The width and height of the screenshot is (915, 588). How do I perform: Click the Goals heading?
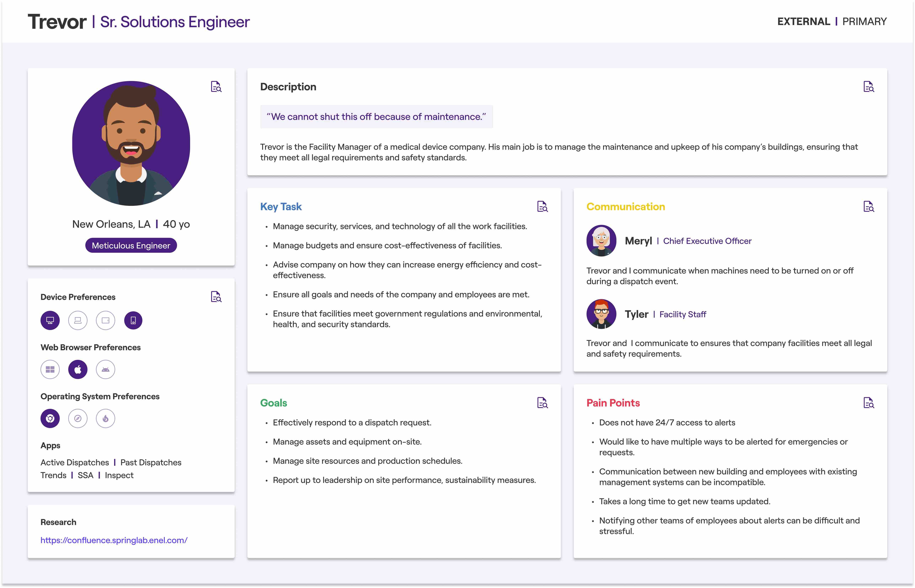[x=274, y=403]
